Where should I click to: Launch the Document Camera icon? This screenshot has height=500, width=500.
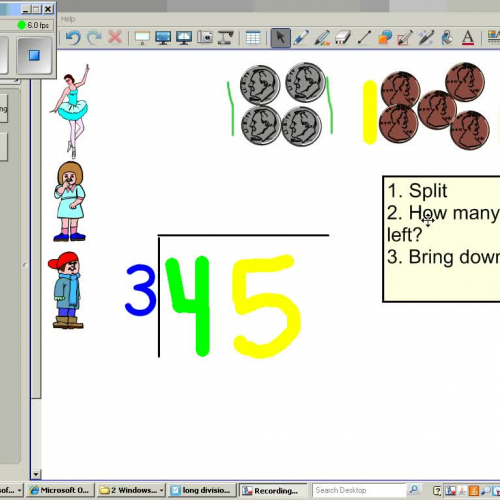226,37
